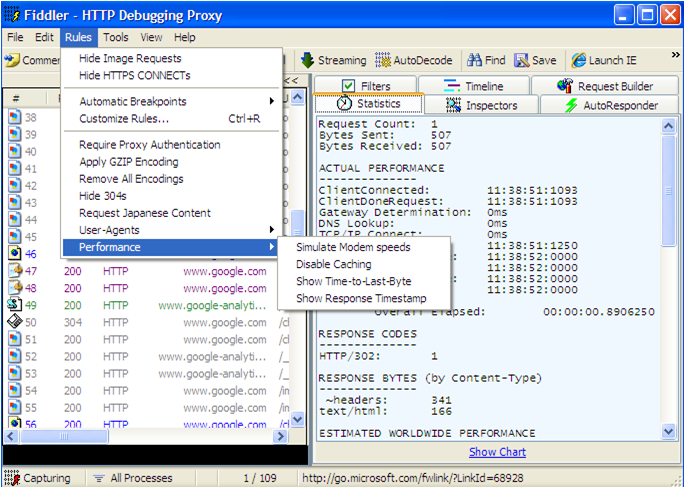Toggle AutoDecode in the toolbar

click(413, 60)
